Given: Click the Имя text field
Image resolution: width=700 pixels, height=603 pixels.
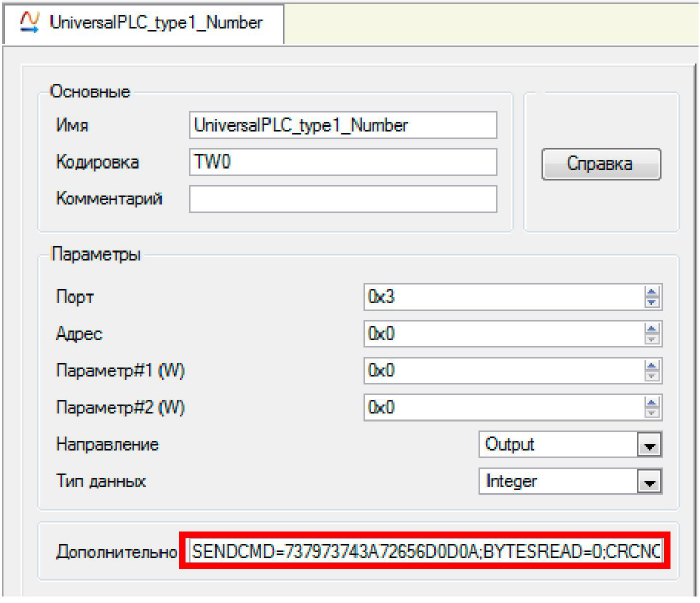Looking at the screenshot, I should (342, 125).
